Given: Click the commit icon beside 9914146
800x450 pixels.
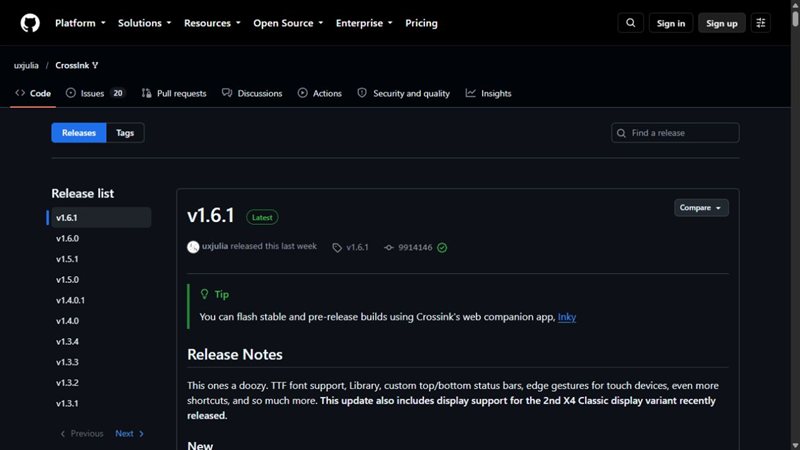Looking at the screenshot, I should click(x=389, y=247).
